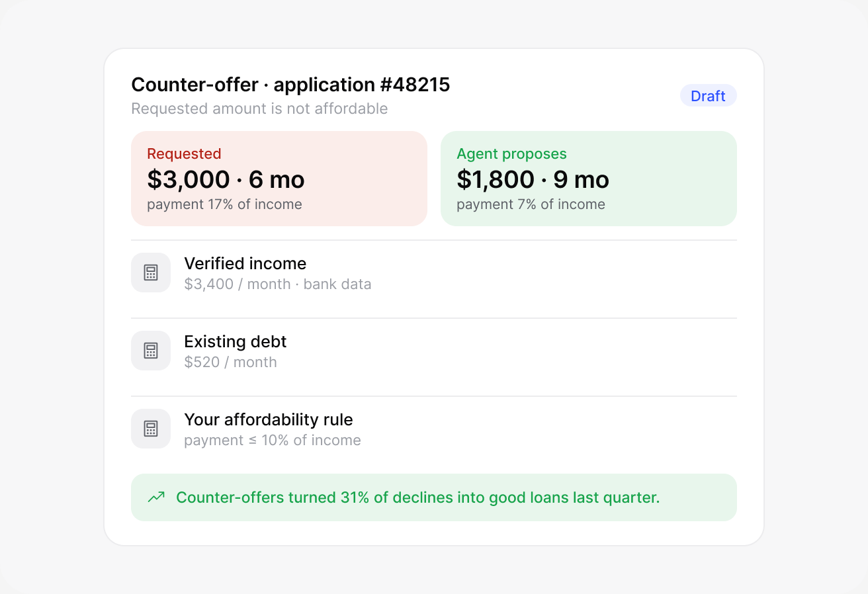Click the trending-up arrow icon in the green banner
This screenshot has height=594, width=868.
coord(156,497)
